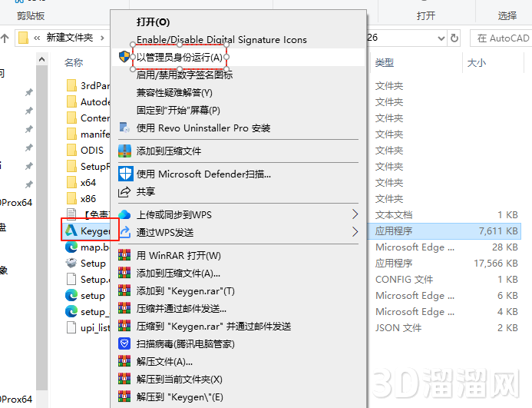The width and height of the screenshot is (532, 408).
Task: Click the share arrow icon beside 共享
Action: 124,191
